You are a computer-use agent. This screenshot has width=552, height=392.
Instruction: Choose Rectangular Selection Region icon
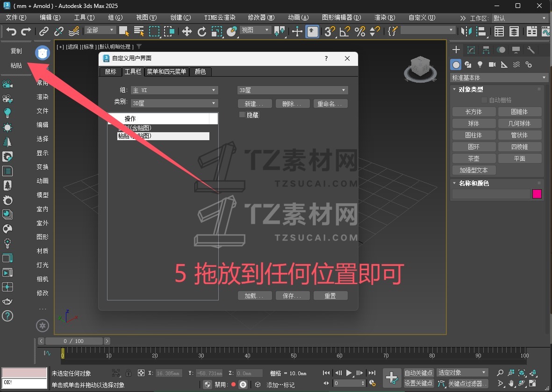(154, 32)
